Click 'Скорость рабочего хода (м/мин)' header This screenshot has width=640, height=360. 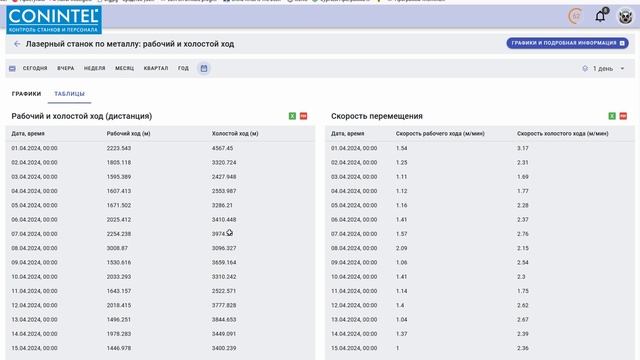440,133
